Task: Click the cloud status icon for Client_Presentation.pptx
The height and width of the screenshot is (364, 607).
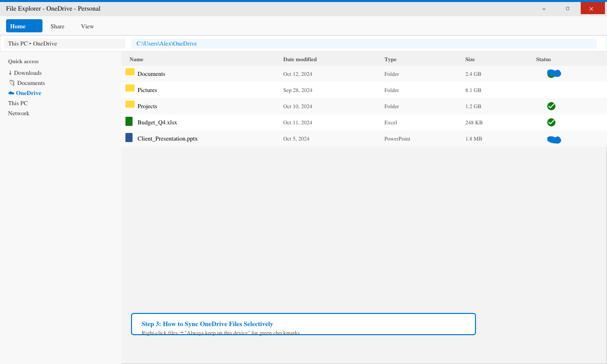Action: [554, 140]
